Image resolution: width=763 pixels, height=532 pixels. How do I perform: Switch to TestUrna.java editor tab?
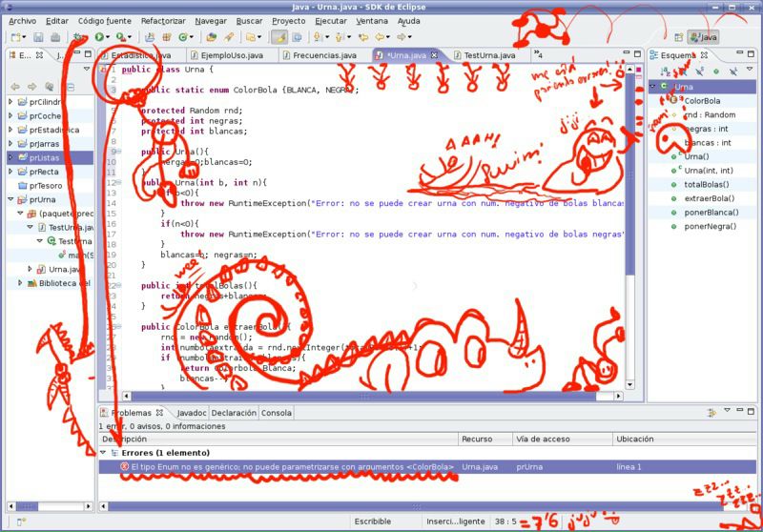point(484,55)
